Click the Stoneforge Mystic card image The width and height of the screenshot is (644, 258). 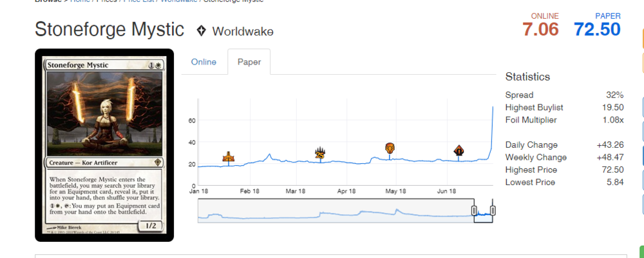coord(104,145)
